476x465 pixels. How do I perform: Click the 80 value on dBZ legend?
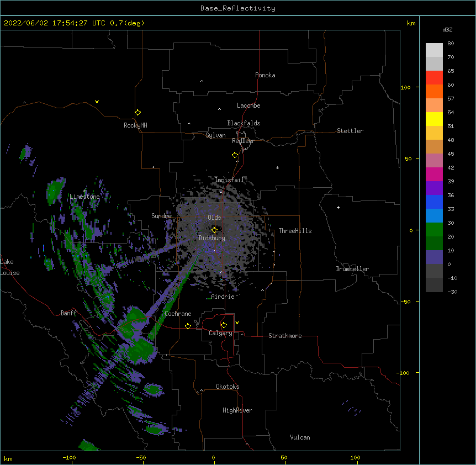[x=451, y=44]
